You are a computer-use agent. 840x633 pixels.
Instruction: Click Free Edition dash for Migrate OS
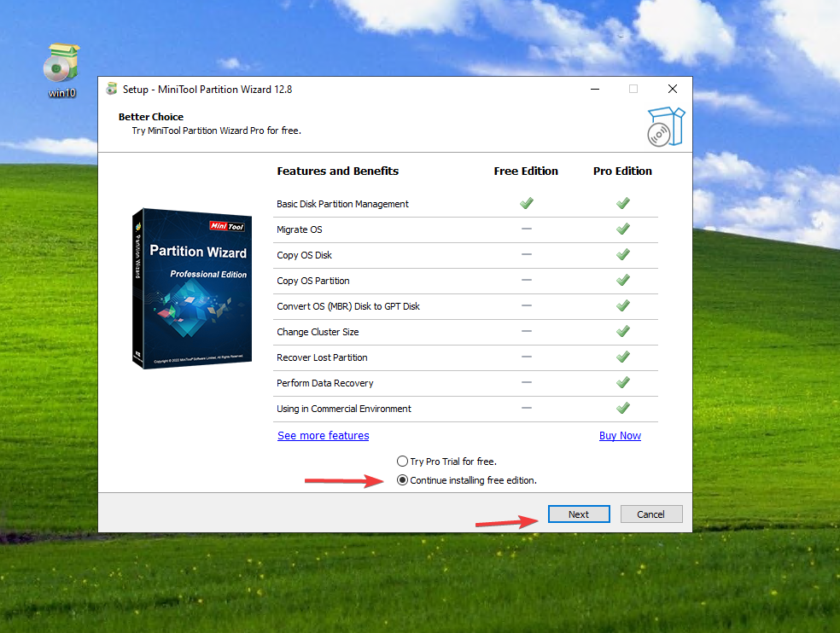click(527, 229)
